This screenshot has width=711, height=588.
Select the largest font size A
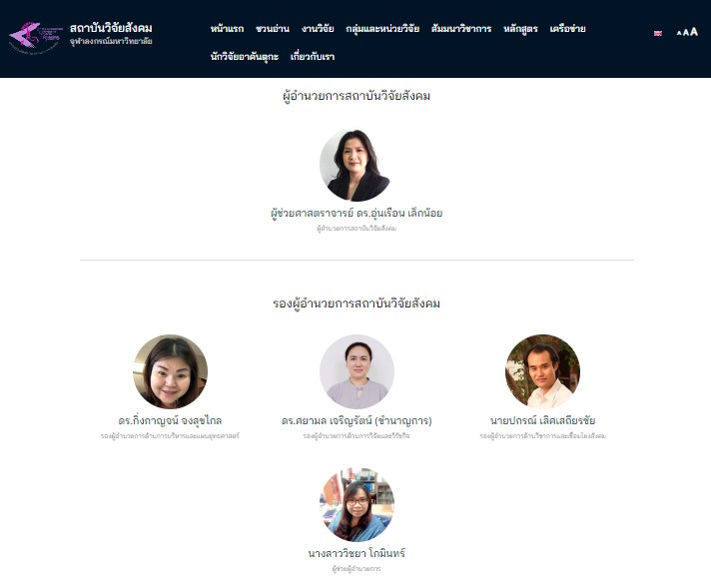[694, 31]
